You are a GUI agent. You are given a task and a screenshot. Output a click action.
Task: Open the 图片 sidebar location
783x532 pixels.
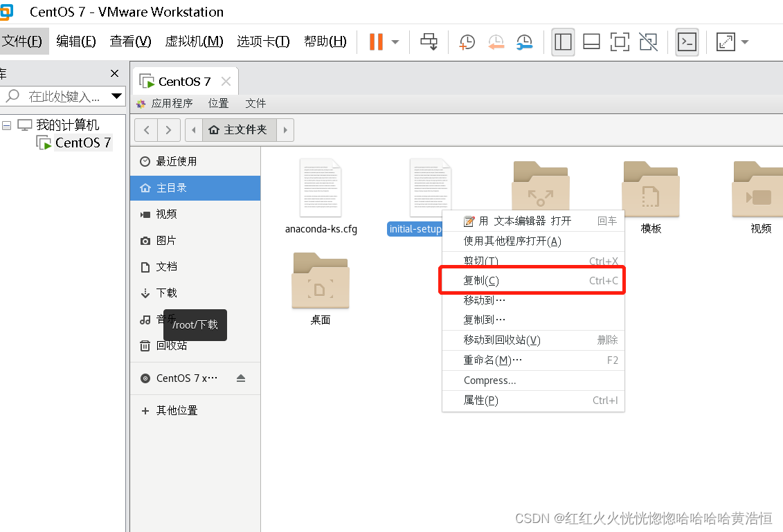[195, 241]
